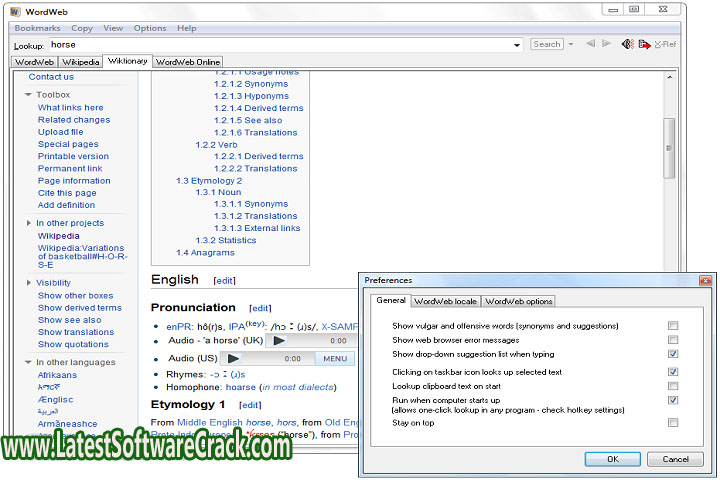The image size is (720, 480).
Task: Click the scrollbar up arrow
Action: tap(669, 77)
